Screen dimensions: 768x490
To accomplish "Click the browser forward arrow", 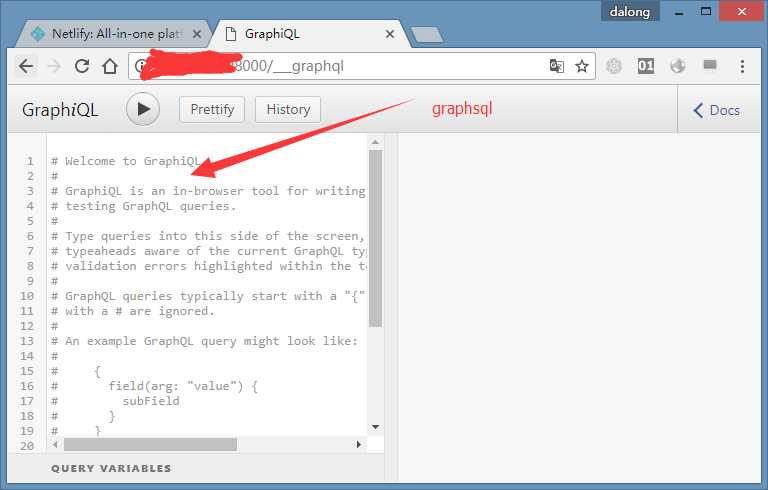I will coord(54,66).
